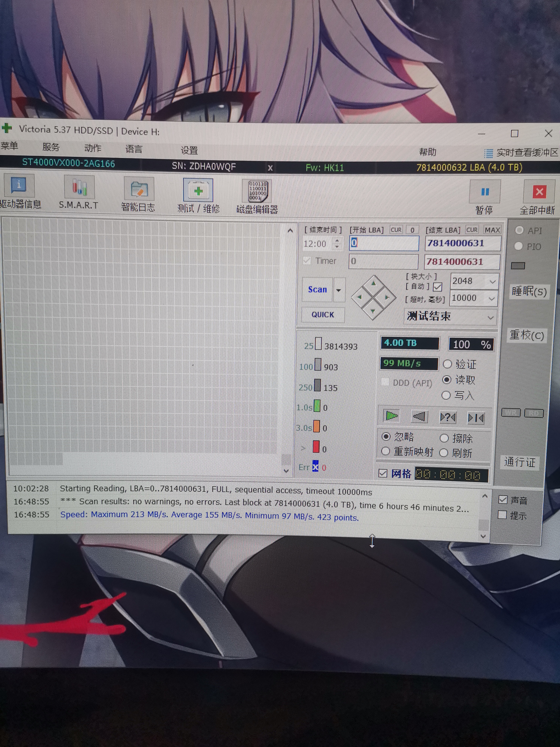Click the left arrow in the diamond navigator
This screenshot has width=560, height=747.
click(x=359, y=297)
